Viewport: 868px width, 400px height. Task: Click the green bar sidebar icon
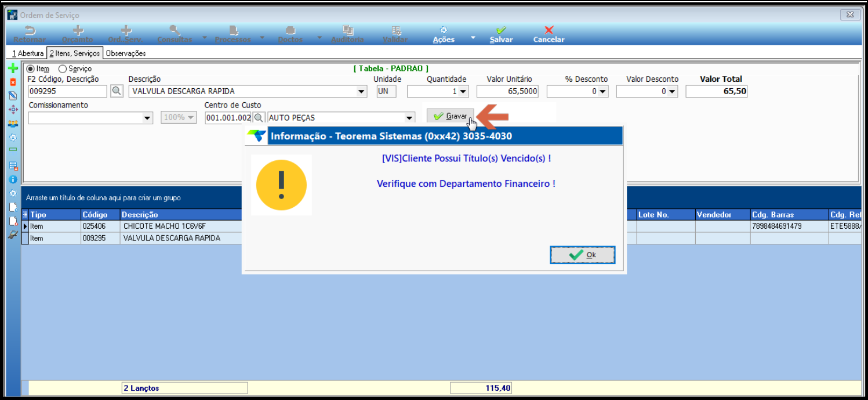click(x=13, y=150)
